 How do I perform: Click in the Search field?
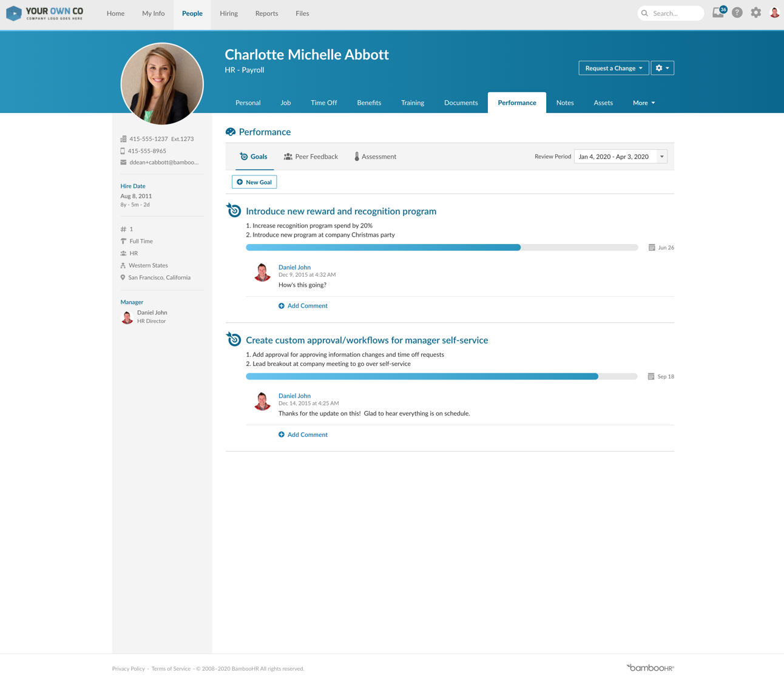[675, 13]
